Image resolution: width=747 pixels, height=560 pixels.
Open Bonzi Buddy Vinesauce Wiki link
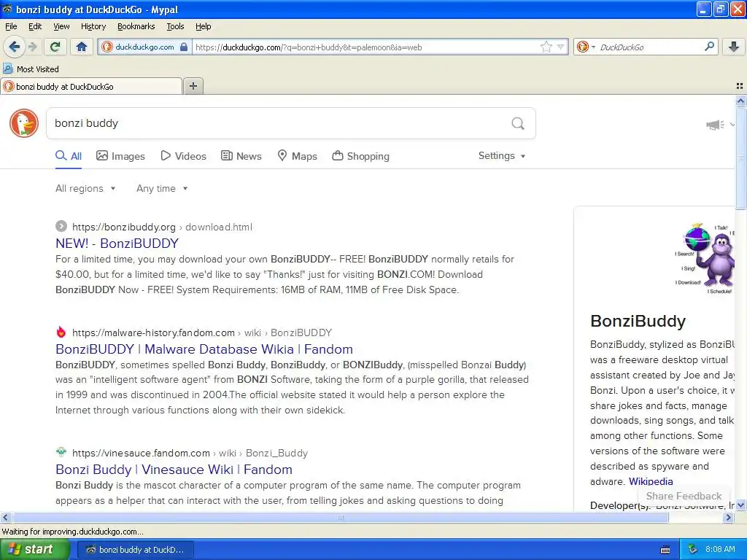click(x=174, y=470)
